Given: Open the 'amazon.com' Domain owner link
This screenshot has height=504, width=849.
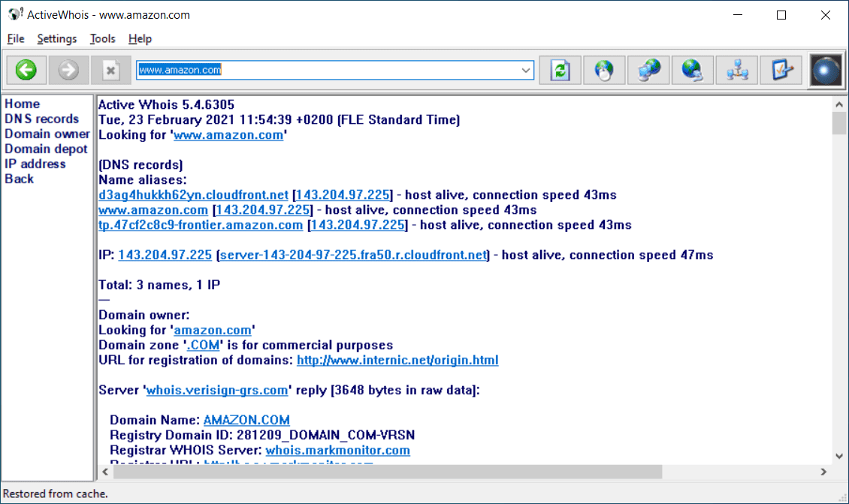Looking at the screenshot, I should (212, 330).
